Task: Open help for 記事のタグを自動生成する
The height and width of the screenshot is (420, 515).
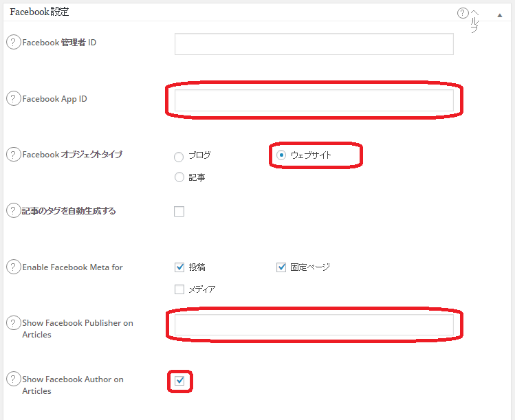Action: pyautogui.click(x=13, y=211)
